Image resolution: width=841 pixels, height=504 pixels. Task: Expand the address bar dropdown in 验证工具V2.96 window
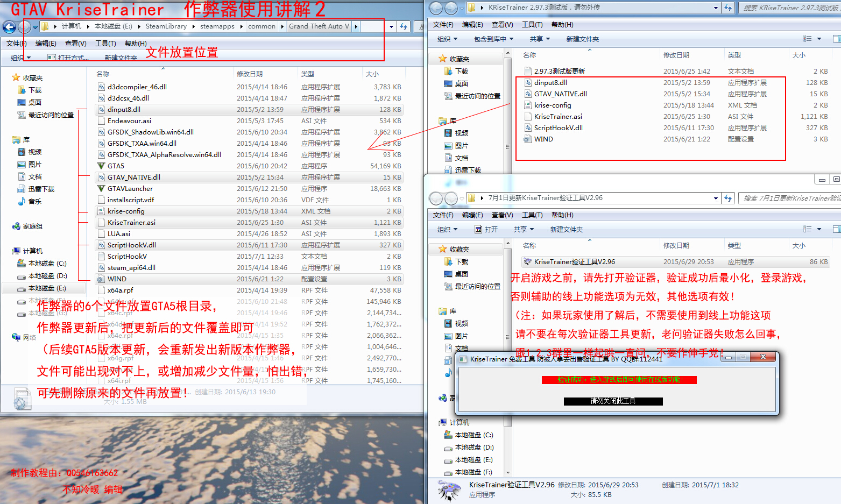(x=716, y=198)
